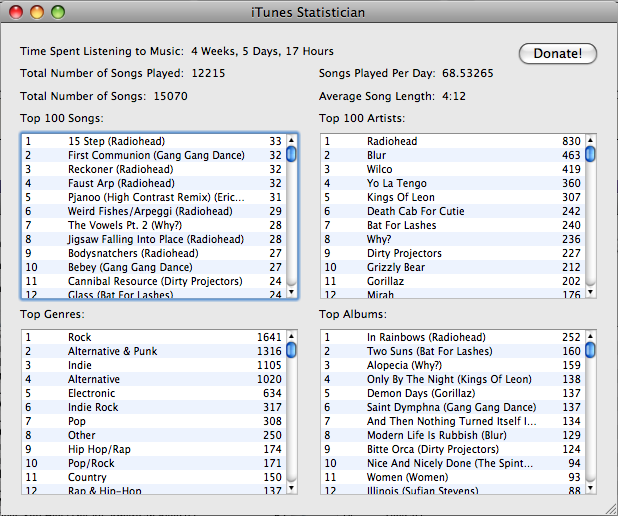Select song Bodysnatchers (Radiohead)
Viewport: 618px width, 516px height.
coord(154,253)
